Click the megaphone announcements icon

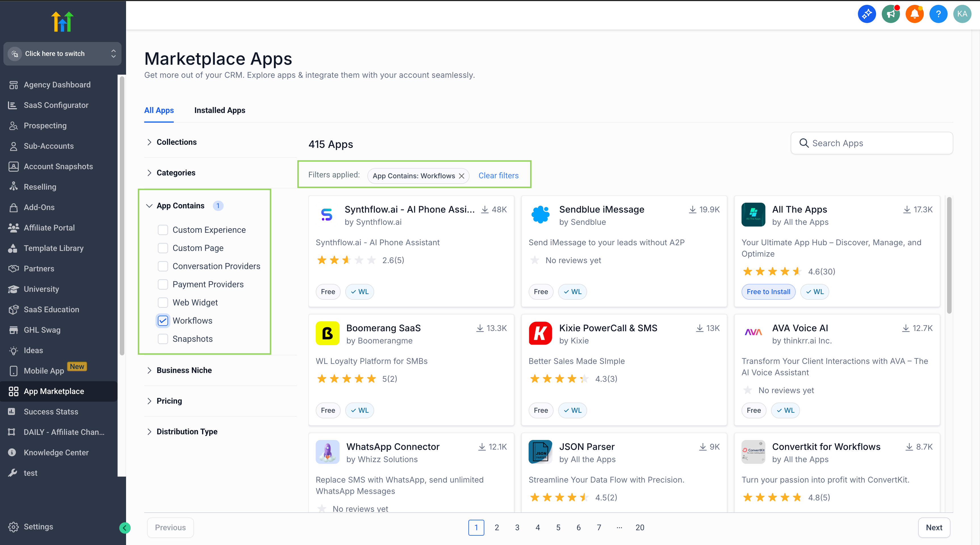click(891, 14)
